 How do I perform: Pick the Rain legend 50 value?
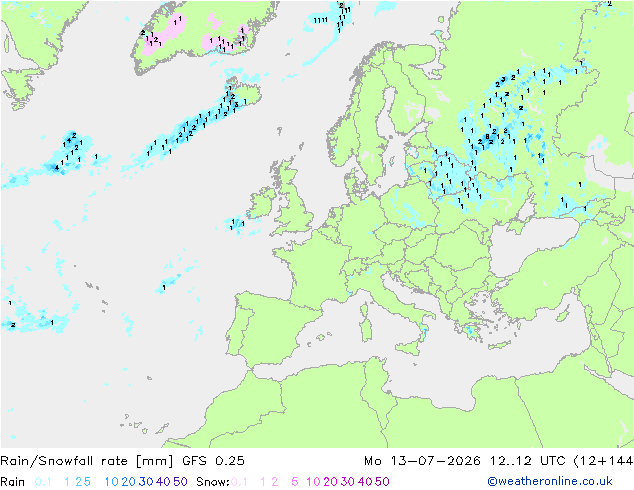tap(180, 482)
